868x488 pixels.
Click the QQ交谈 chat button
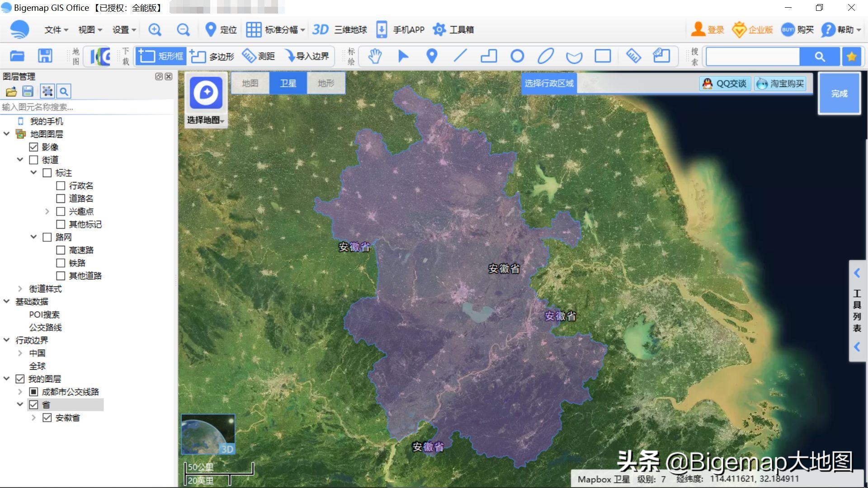pos(724,83)
